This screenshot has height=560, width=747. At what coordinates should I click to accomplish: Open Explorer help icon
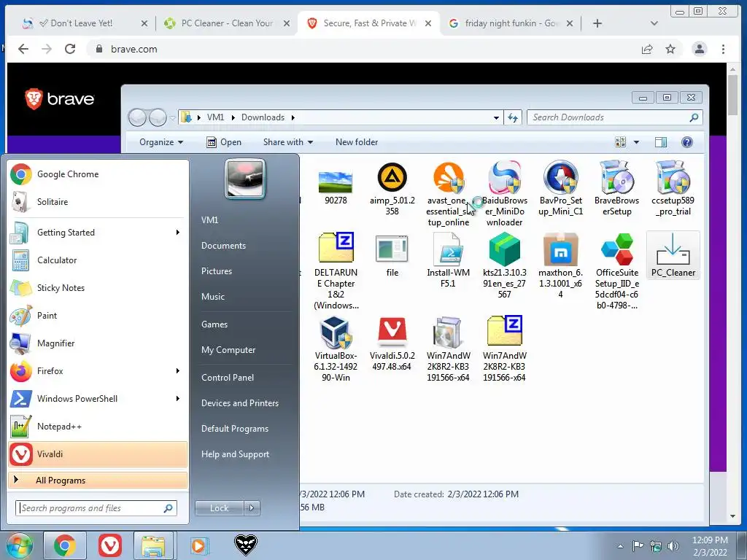687,142
